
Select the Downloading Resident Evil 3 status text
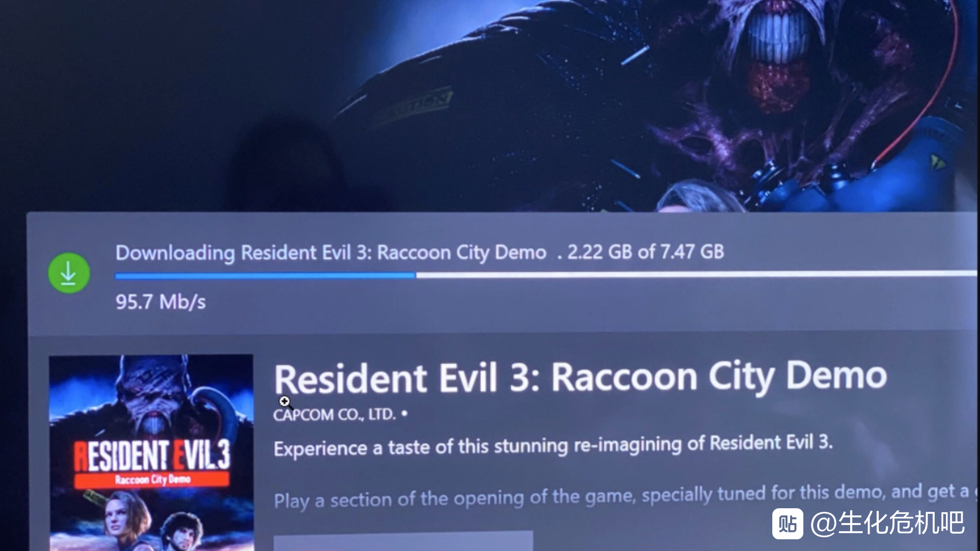(331, 253)
